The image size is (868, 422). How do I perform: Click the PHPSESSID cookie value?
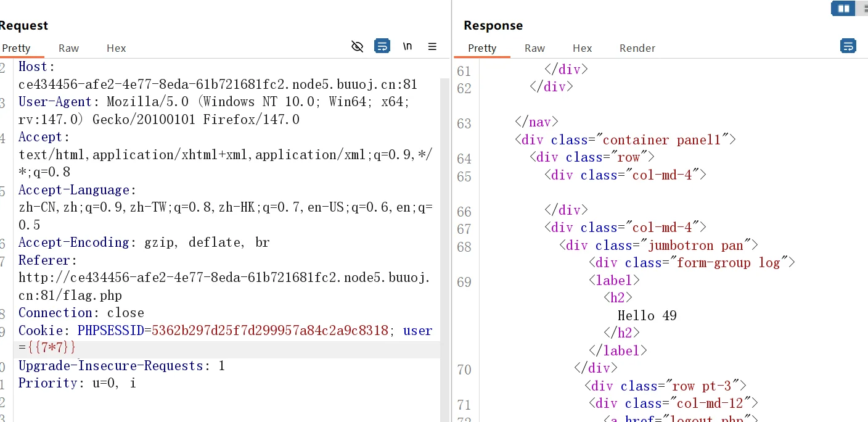click(x=269, y=331)
